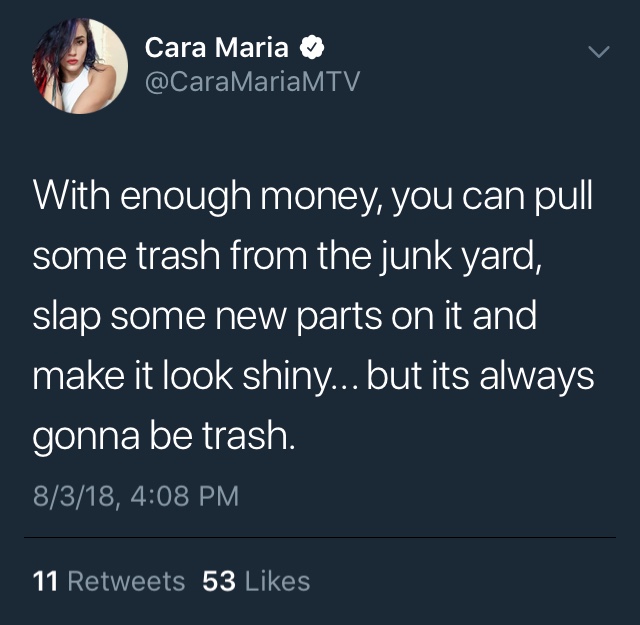This screenshot has height=625, width=640.
Task: Visit the @CaraMariaMTV handle
Action: pos(252,81)
